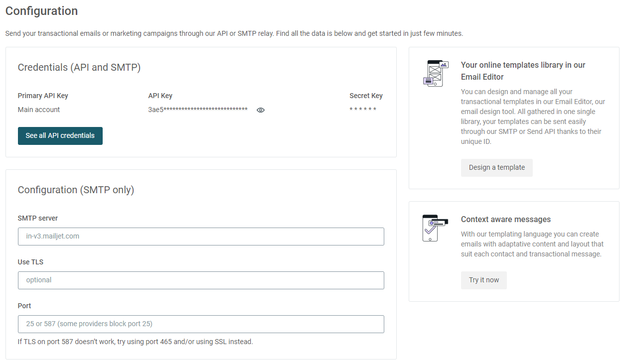
Task: Reveal the masked API Key using the eye icon
Action: click(x=260, y=110)
